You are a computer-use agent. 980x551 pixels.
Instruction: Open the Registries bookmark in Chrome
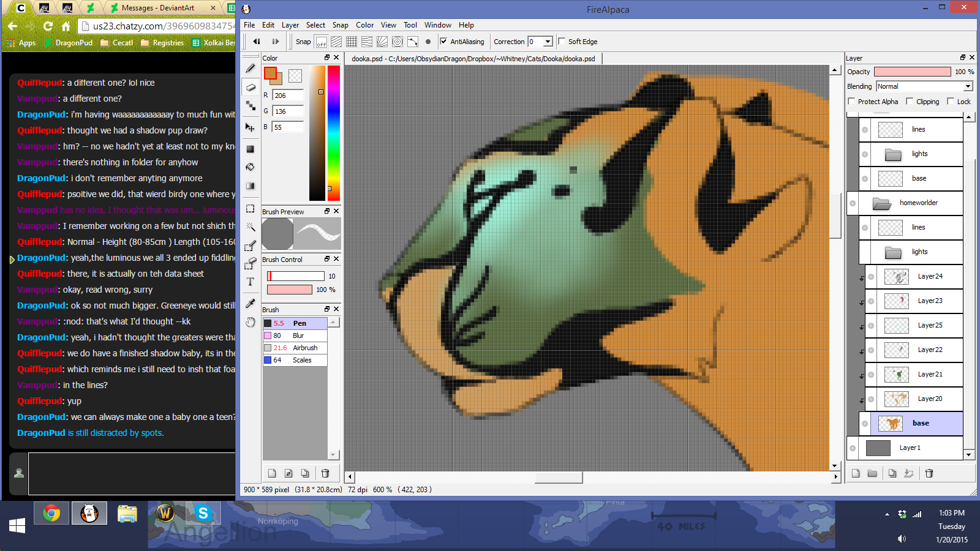pyautogui.click(x=162, y=43)
